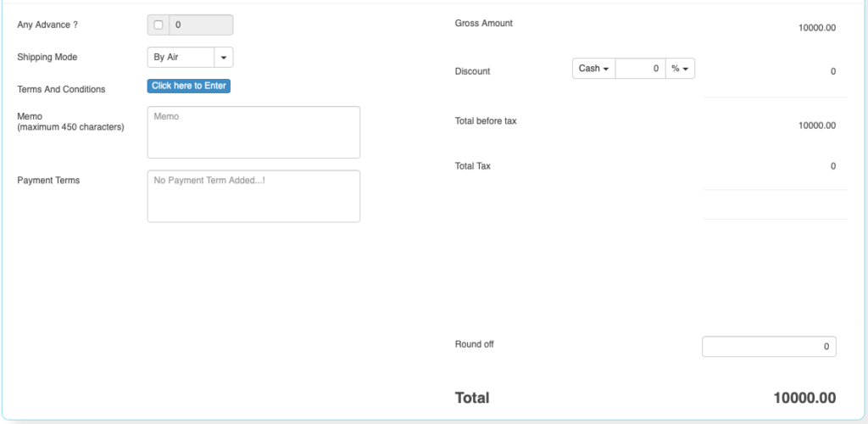The width and height of the screenshot is (868, 424).
Task: Click the Shipping Mode label
Action: (x=47, y=57)
